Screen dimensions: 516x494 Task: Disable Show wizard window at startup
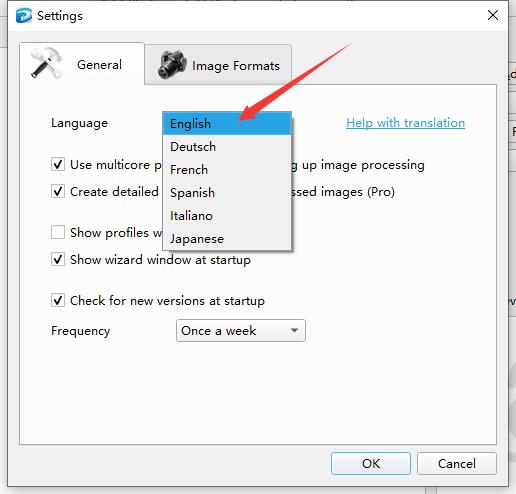click(58, 259)
